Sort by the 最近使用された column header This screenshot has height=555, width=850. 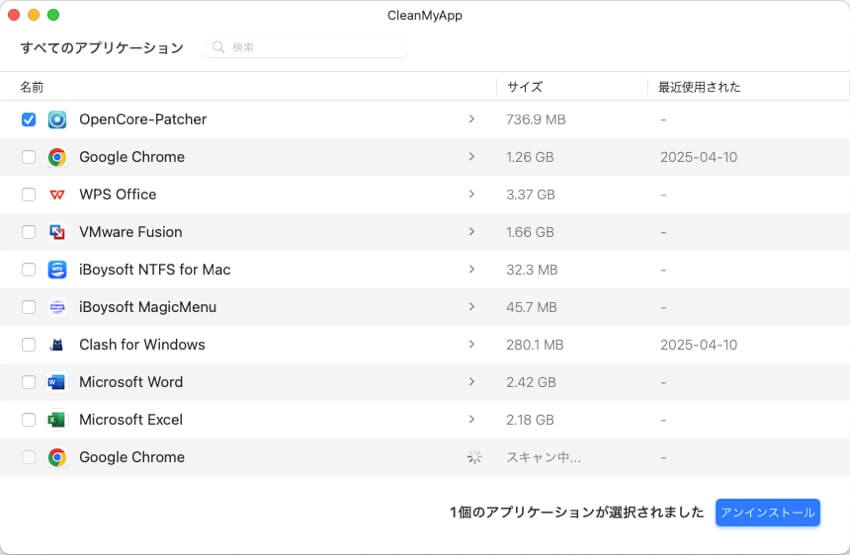(699, 87)
